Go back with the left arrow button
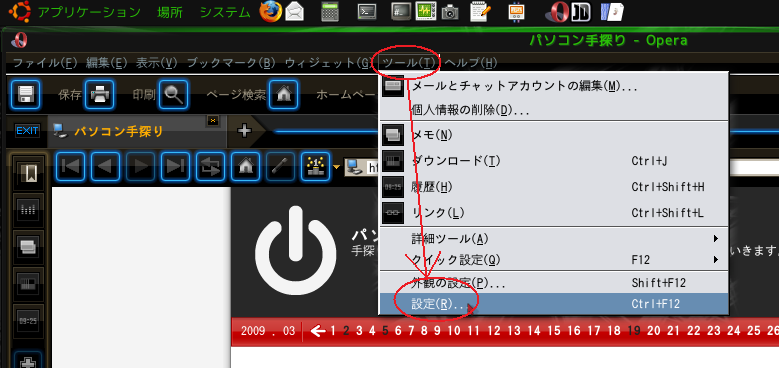Viewport: 779px width, 368px height. pos(105,166)
